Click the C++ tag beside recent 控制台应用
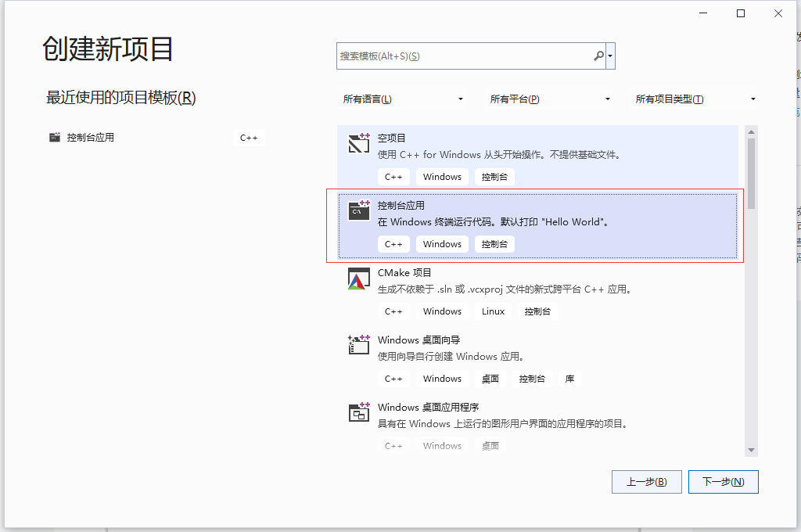The height and width of the screenshot is (532, 801). point(249,138)
